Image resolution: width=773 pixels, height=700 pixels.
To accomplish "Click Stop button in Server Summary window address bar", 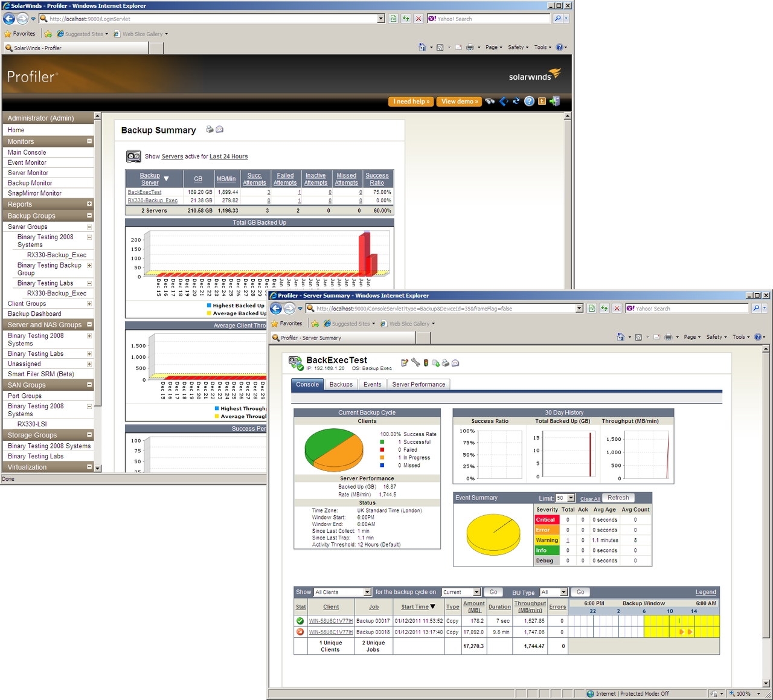I will click(617, 309).
